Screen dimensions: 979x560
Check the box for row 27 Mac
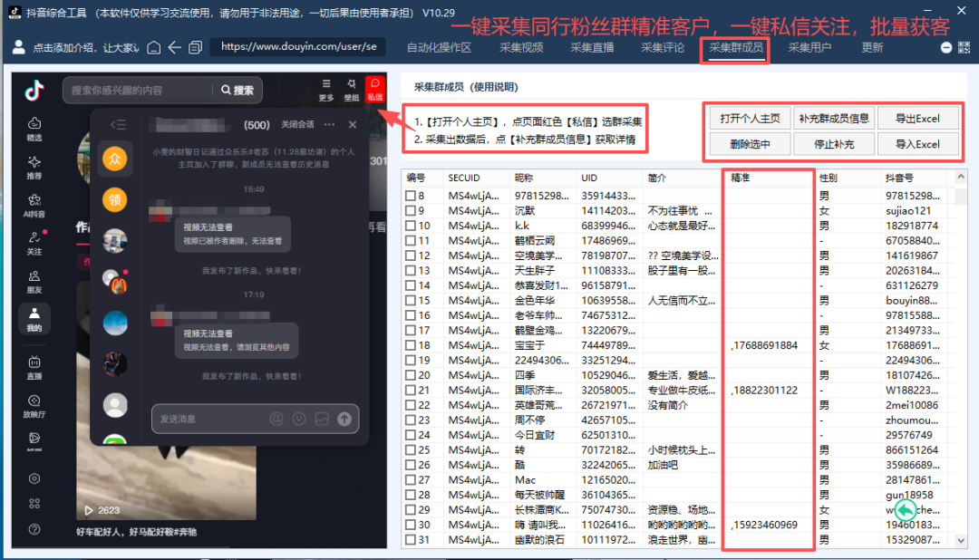tap(411, 480)
